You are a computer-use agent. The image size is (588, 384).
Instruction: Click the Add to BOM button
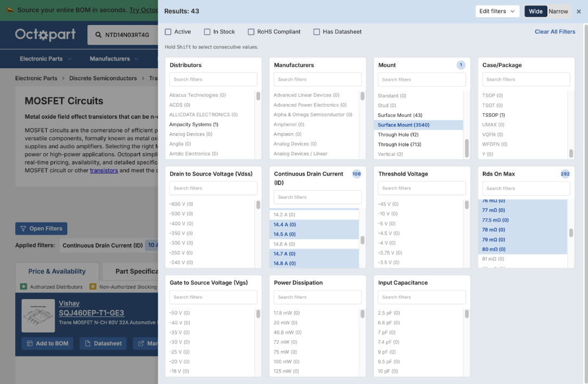click(x=47, y=343)
